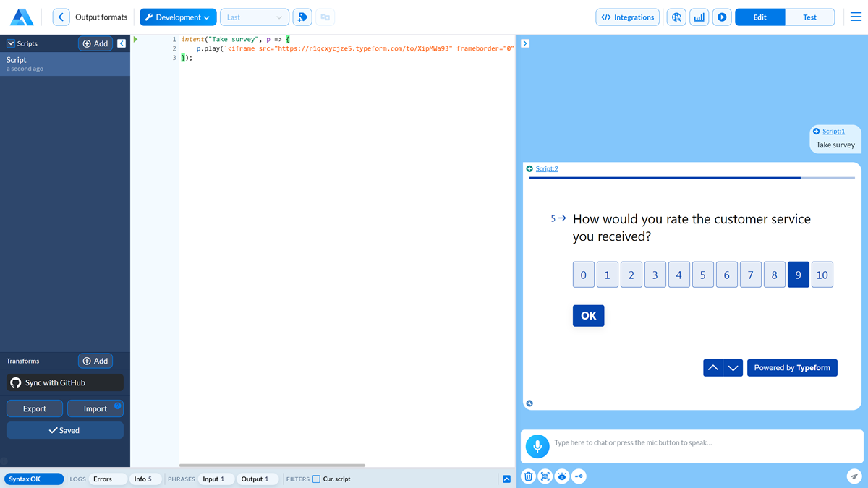868x488 pixels.
Task: Open the Script:1 link in chat
Action: point(833,132)
